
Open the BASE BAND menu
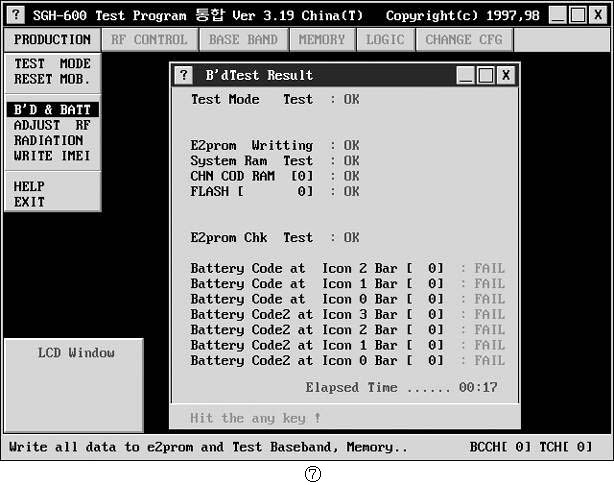243,40
